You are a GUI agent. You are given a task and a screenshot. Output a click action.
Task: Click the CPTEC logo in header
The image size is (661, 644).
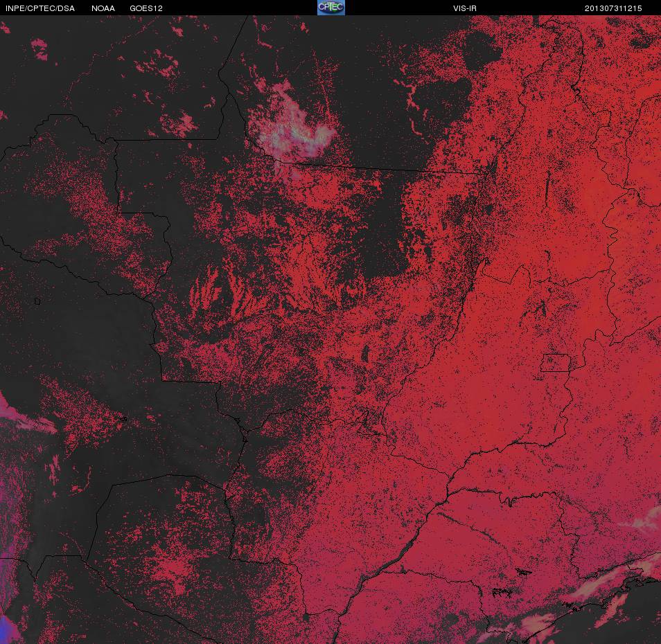(331, 8)
